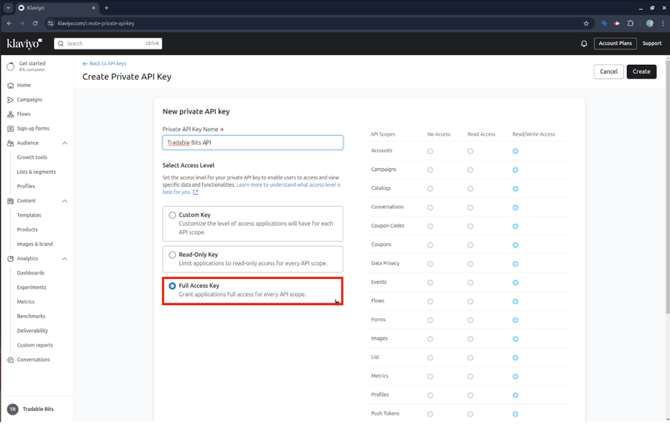Click the notifications bell icon
The width and height of the screenshot is (670, 424).
(x=584, y=44)
